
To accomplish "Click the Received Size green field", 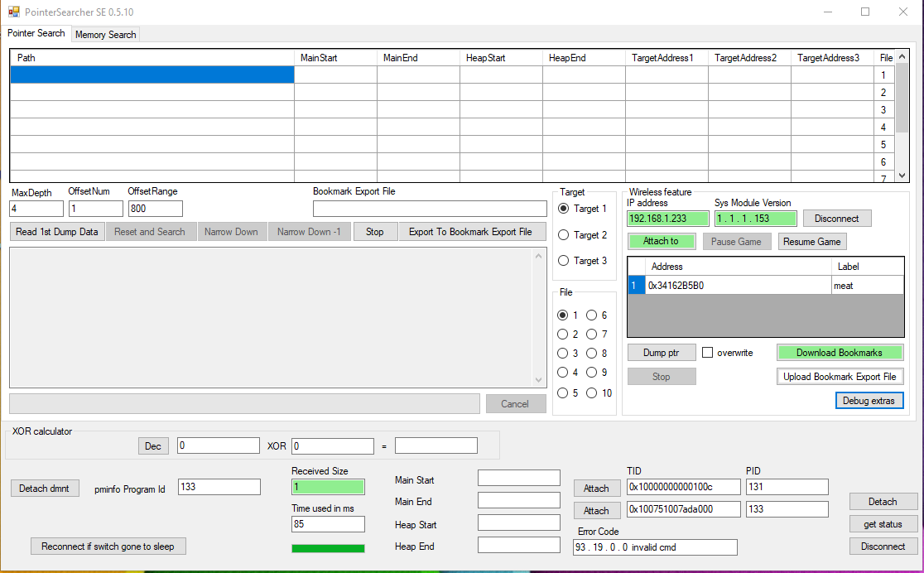I will (x=328, y=487).
